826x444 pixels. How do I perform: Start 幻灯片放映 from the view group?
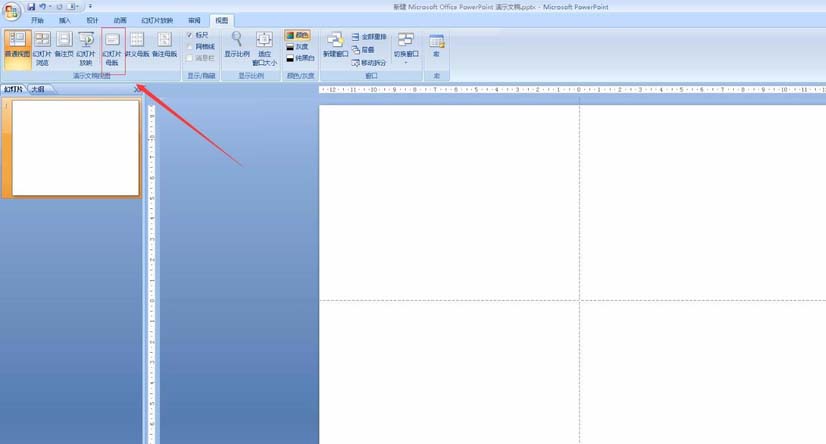click(x=86, y=49)
